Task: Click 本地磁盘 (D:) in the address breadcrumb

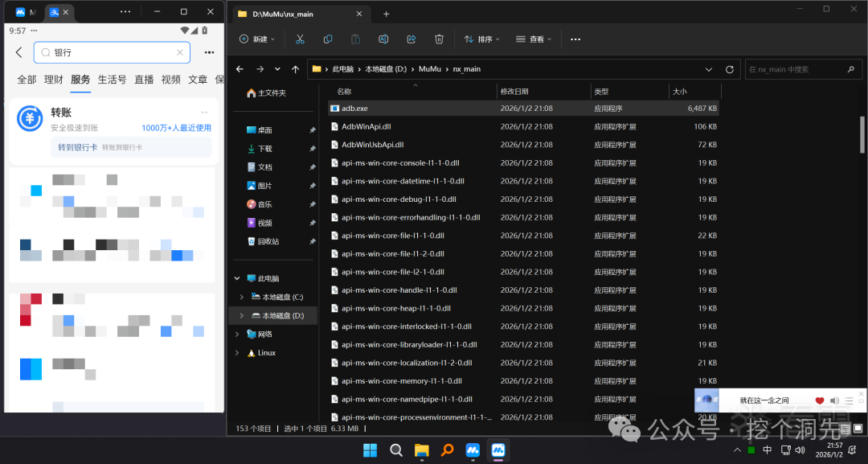Action: click(x=386, y=69)
